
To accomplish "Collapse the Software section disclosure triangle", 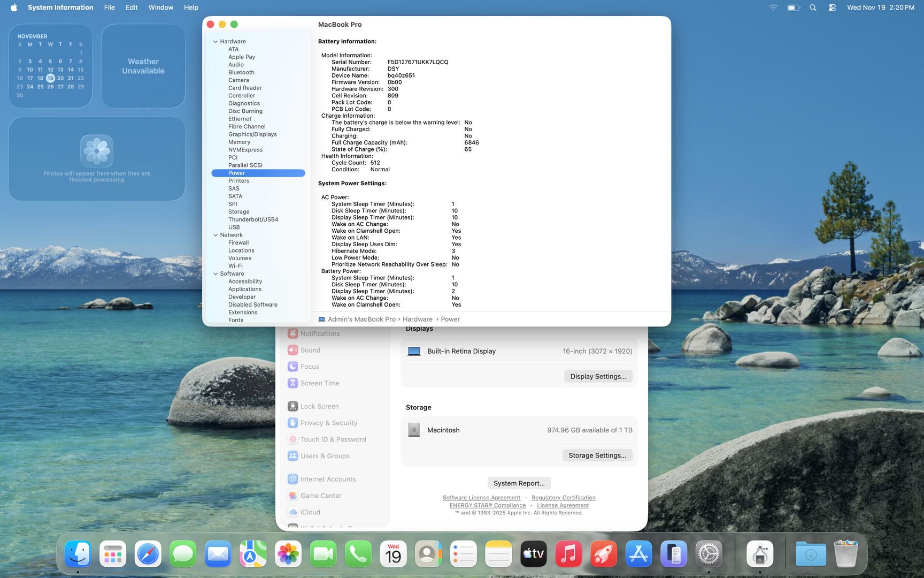I will pyautogui.click(x=215, y=274).
